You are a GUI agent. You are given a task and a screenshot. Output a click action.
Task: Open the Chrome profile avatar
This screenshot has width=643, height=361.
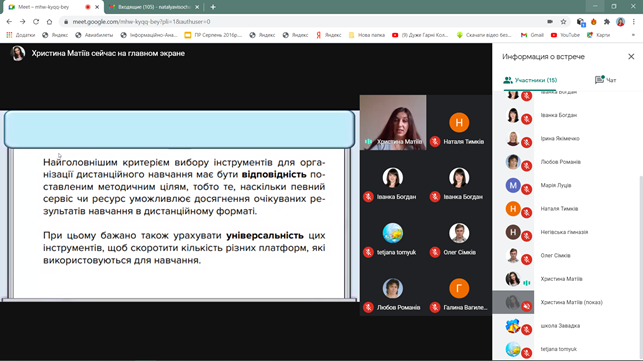(620, 22)
